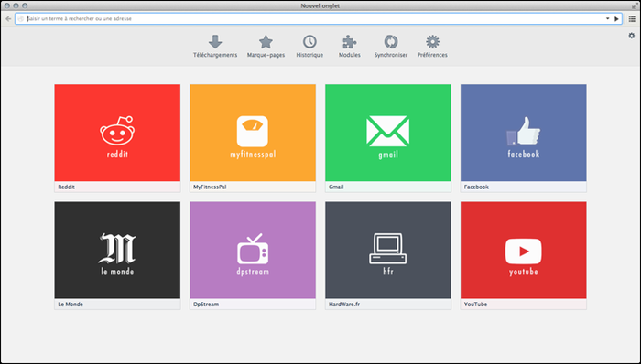641x364 pixels.
Task: Click the "YouTube" caption text
Action: [475, 304]
